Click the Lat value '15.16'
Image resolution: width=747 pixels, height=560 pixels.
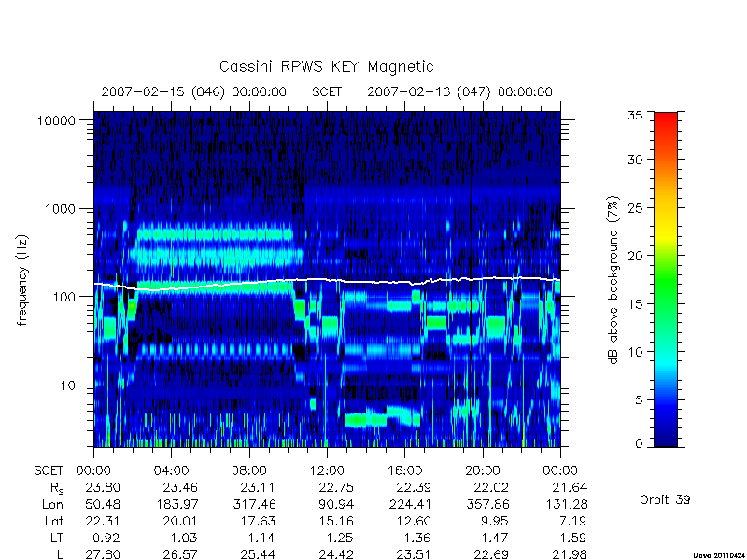coord(336,521)
